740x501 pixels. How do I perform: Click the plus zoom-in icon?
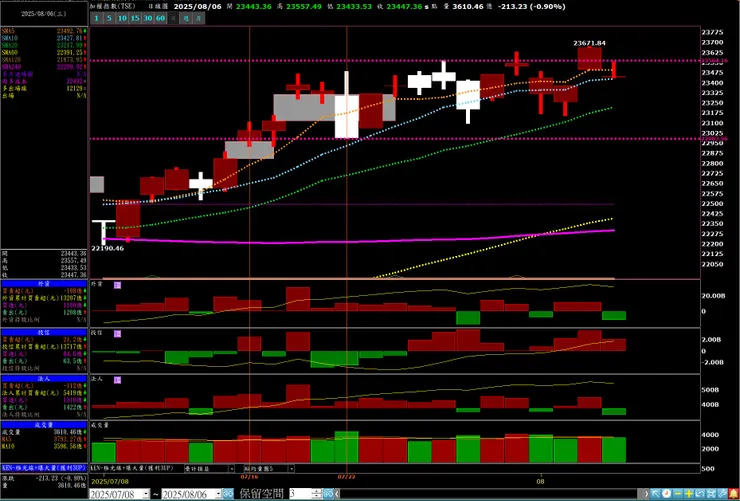point(689,494)
